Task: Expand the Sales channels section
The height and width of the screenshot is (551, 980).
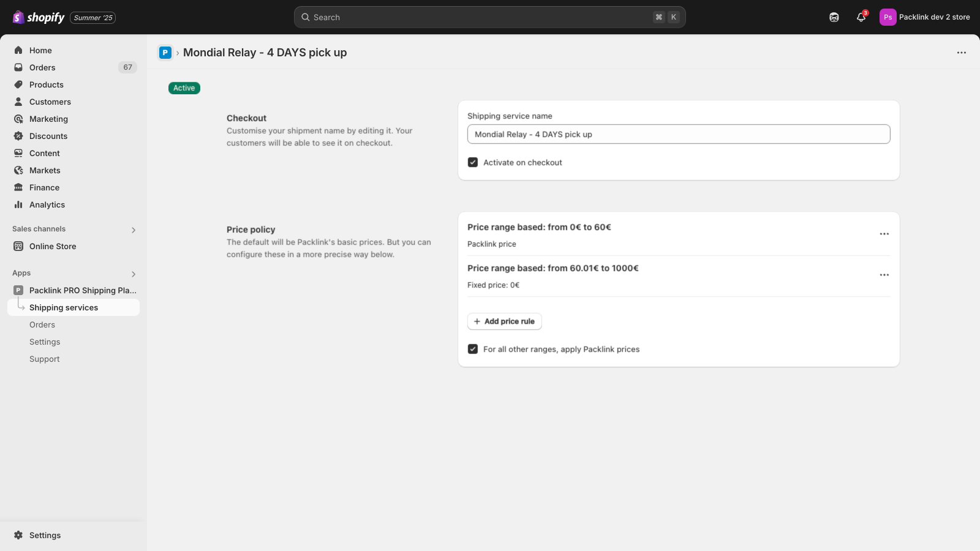Action: coord(134,230)
